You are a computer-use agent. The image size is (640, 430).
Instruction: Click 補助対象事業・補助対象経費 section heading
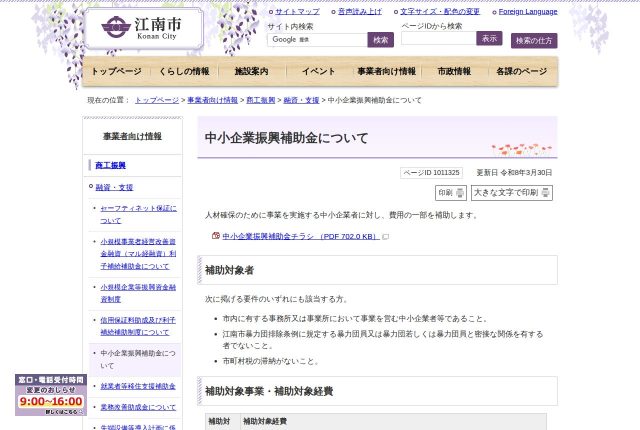(269, 391)
